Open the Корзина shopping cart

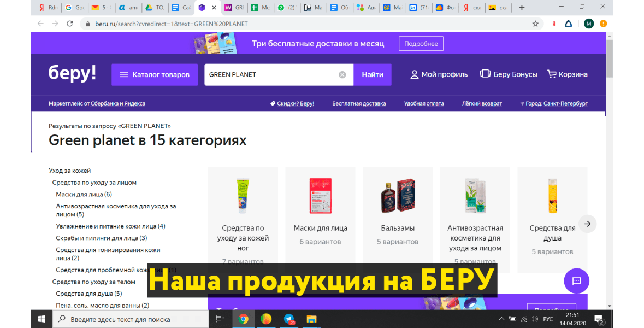[567, 74]
